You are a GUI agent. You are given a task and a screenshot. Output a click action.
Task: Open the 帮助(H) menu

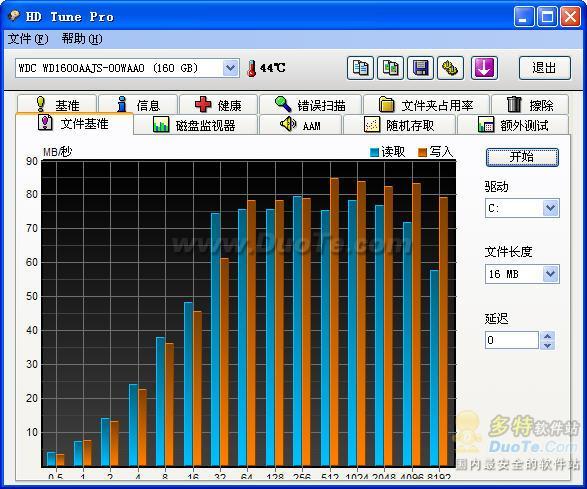(82, 39)
